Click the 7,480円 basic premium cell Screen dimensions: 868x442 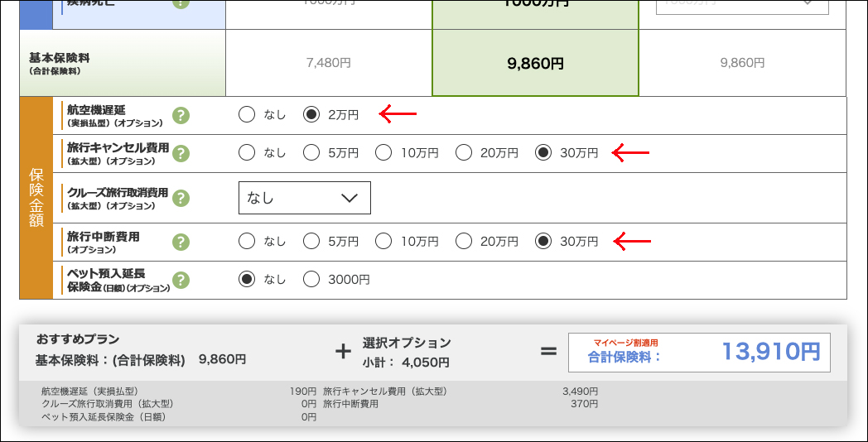point(329,63)
